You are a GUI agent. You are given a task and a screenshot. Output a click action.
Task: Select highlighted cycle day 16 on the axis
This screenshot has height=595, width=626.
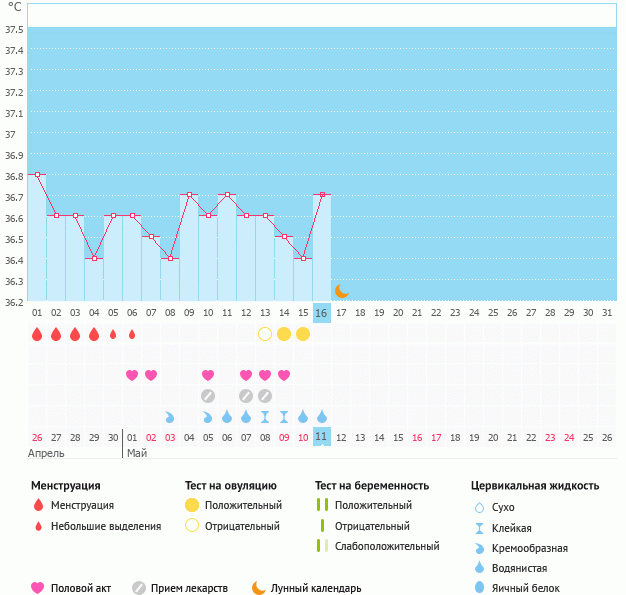tap(321, 313)
